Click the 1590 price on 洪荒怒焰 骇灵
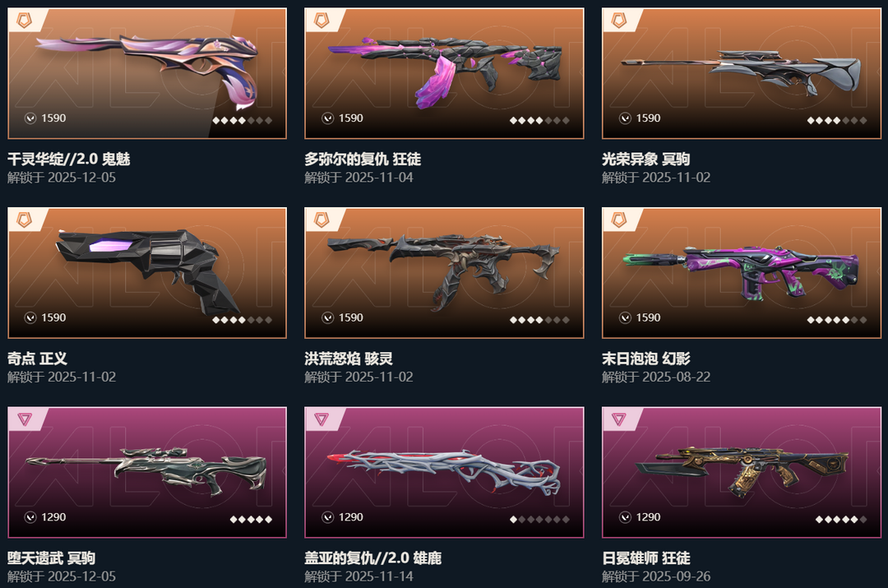 350,317
